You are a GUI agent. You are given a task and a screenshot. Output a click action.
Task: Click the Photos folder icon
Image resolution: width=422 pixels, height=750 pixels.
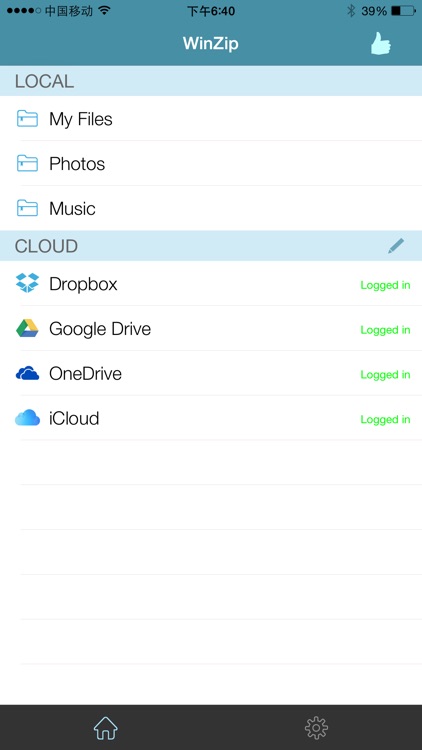point(27,163)
